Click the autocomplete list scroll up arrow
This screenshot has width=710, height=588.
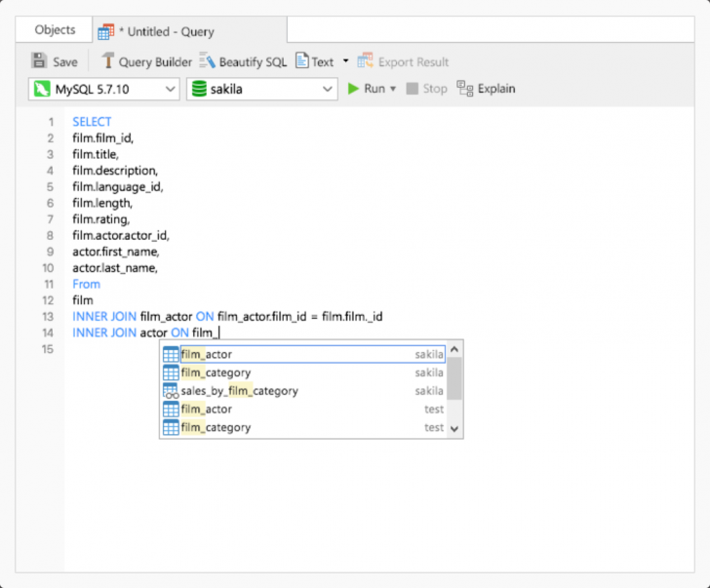(454, 349)
